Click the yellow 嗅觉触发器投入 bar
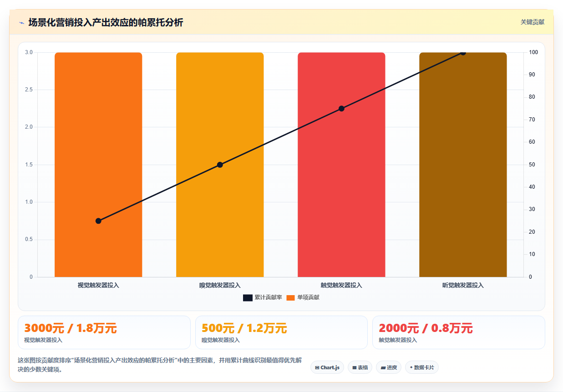Screen dimensions: 563x392 (x=220, y=165)
